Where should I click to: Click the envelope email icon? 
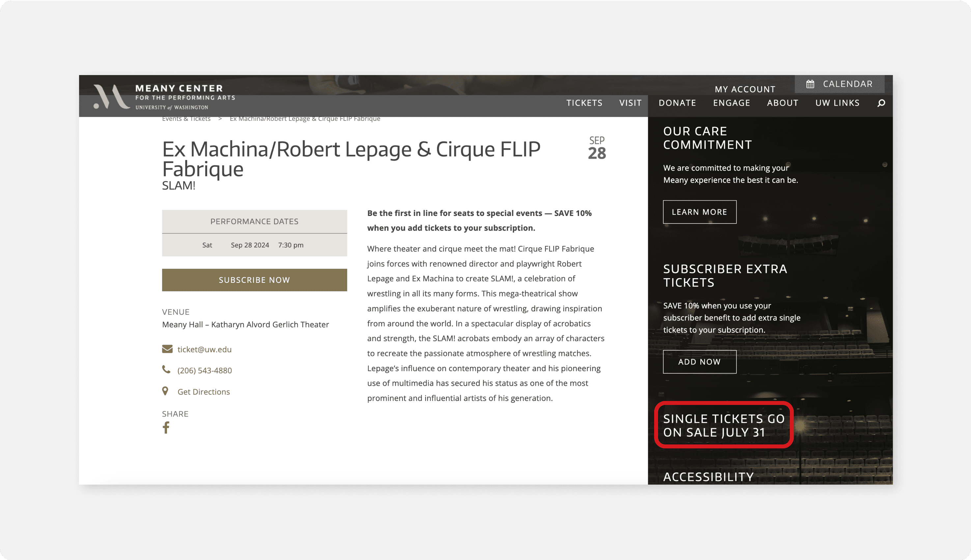(167, 349)
